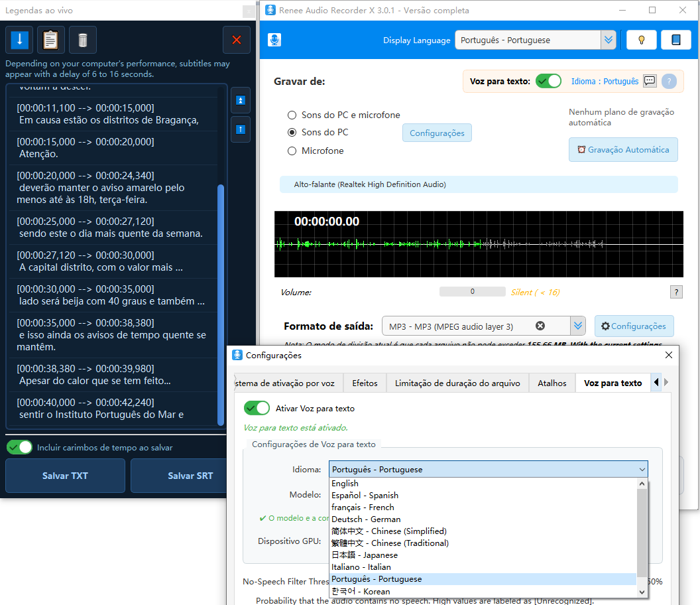The height and width of the screenshot is (605, 700).
Task: Clear output format with the X icon
Action: coord(540,326)
